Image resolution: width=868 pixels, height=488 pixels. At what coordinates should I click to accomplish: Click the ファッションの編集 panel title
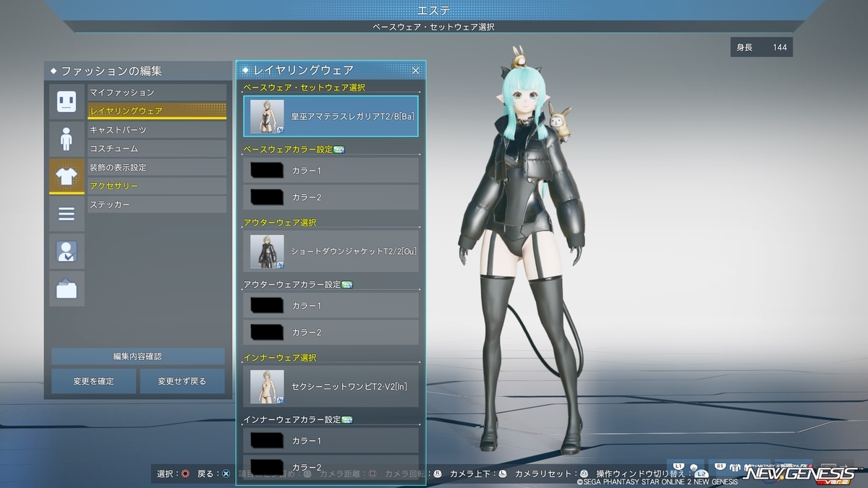(x=111, y=71)
